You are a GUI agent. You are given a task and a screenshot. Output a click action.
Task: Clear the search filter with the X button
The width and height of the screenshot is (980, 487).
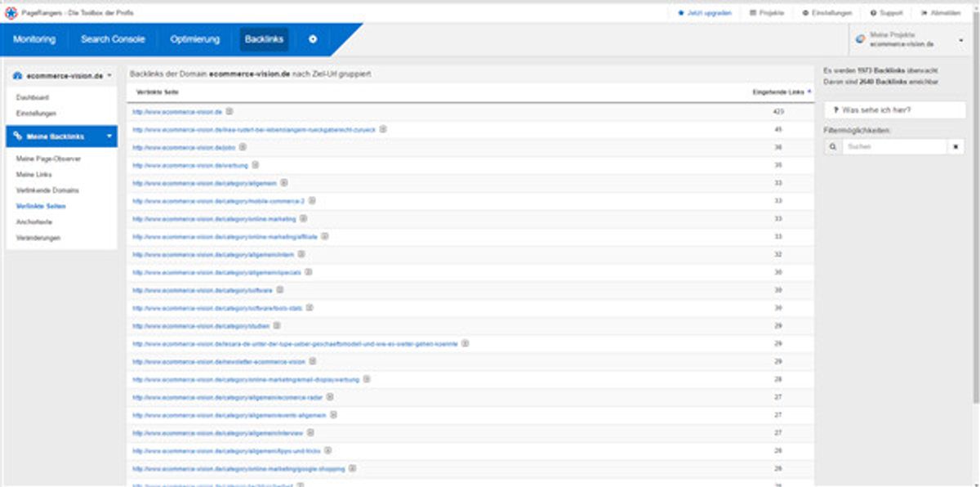(957, 147)
